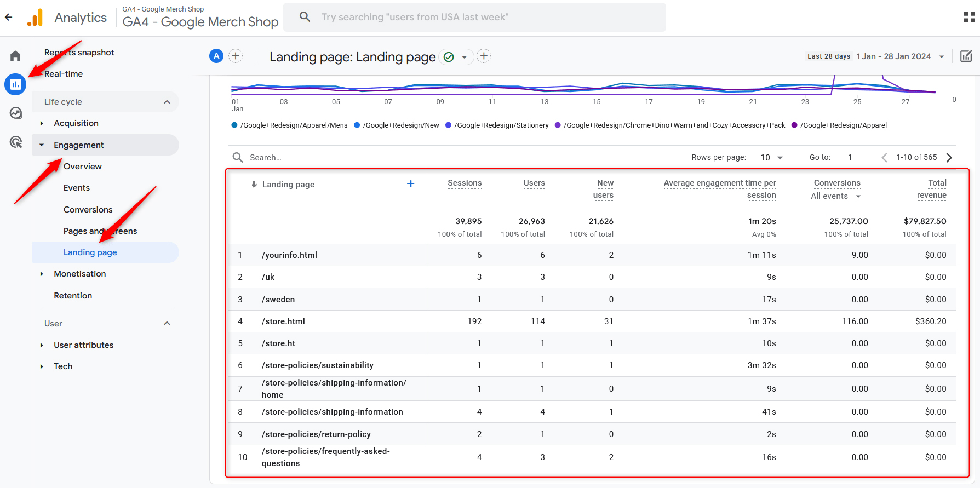Click the /store.html landing page row
Image resolution: width=980 pixels, height=488 pixels.
[x=592, y=321]
